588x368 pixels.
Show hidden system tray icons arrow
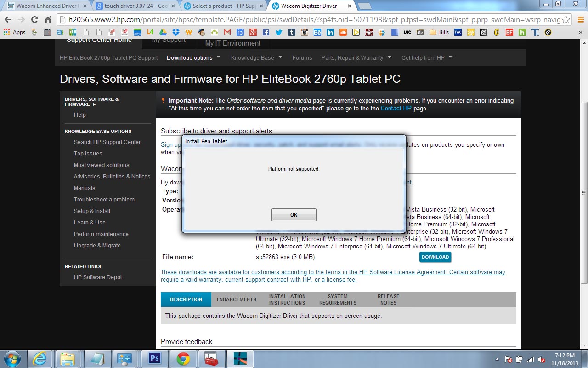(x=498, y=359)
